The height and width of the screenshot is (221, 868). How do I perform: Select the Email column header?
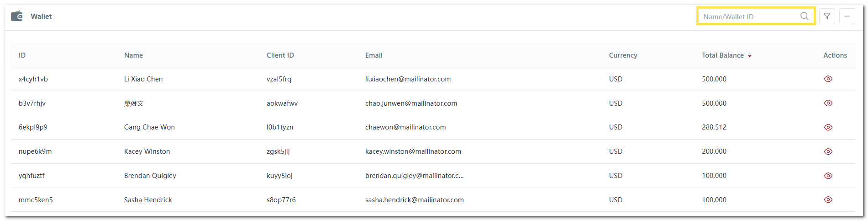(374, 55)
